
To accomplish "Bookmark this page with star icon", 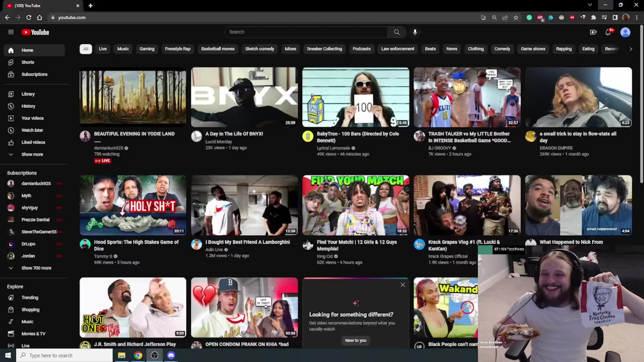I will pos(516,17).
